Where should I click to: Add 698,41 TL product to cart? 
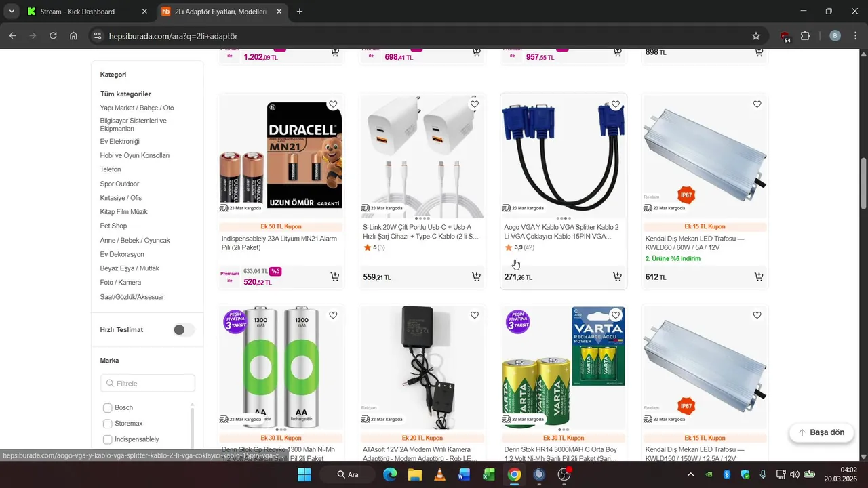pos(476,52)
